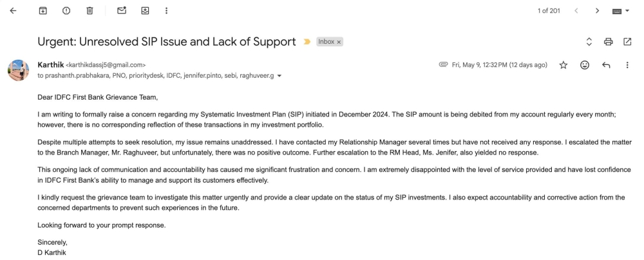Viewport: 644px width, 260px height.
Task: Go back to the inbox list
Action: [x=13, y=11]
